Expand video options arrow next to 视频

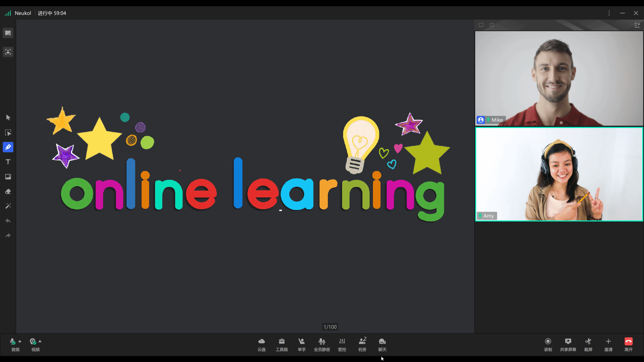coord(40,341)
